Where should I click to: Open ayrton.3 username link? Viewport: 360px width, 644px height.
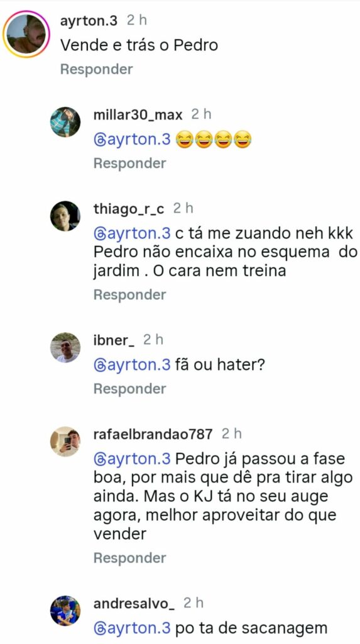tap(89, 21)
